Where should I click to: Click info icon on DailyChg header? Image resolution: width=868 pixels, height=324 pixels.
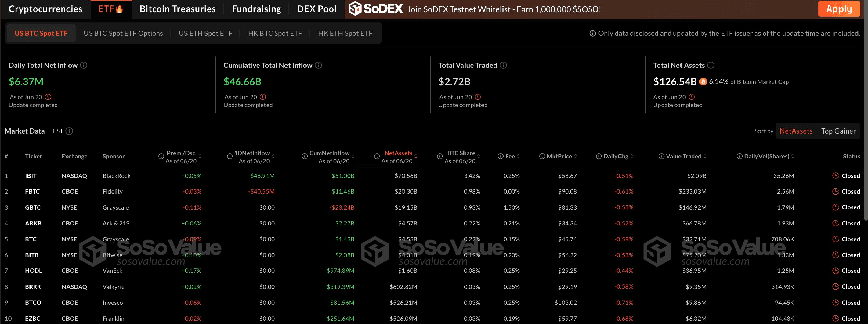pyautogui.click(x=599, y=156)
